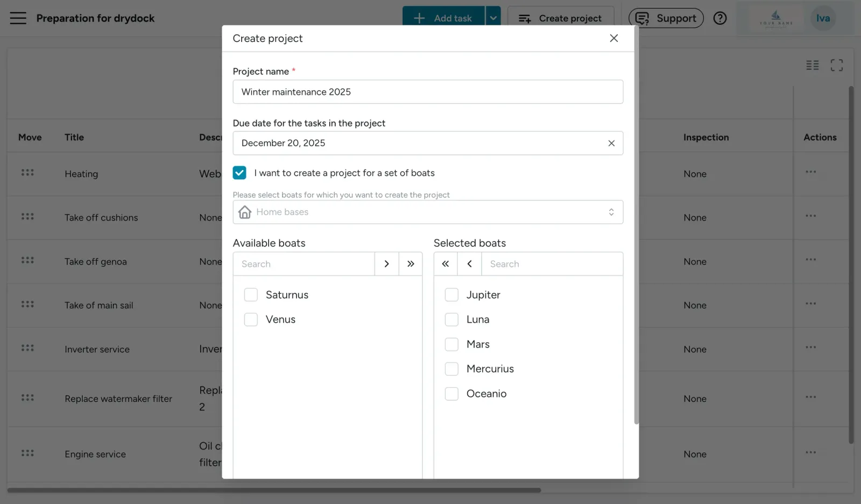The width and height of the screenshot is (861, 504).
Task: Open actions menu for Inverter service row
Action: 810,347
